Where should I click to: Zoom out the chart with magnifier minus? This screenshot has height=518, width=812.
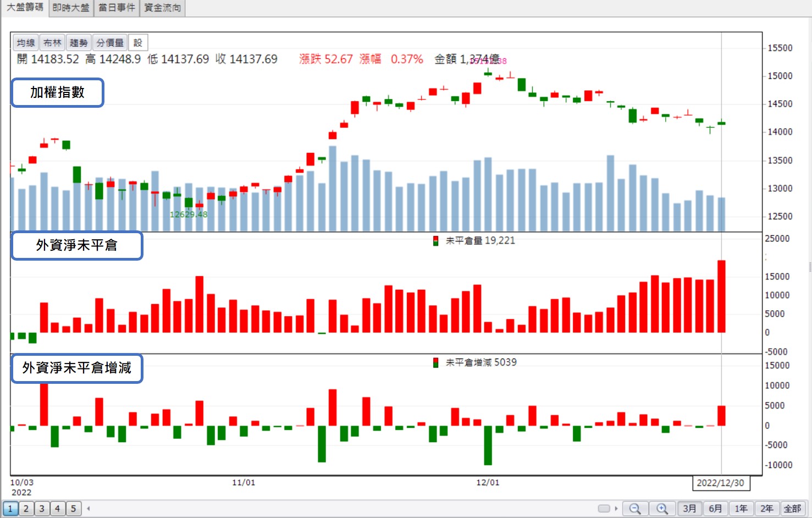click(635, 509)
